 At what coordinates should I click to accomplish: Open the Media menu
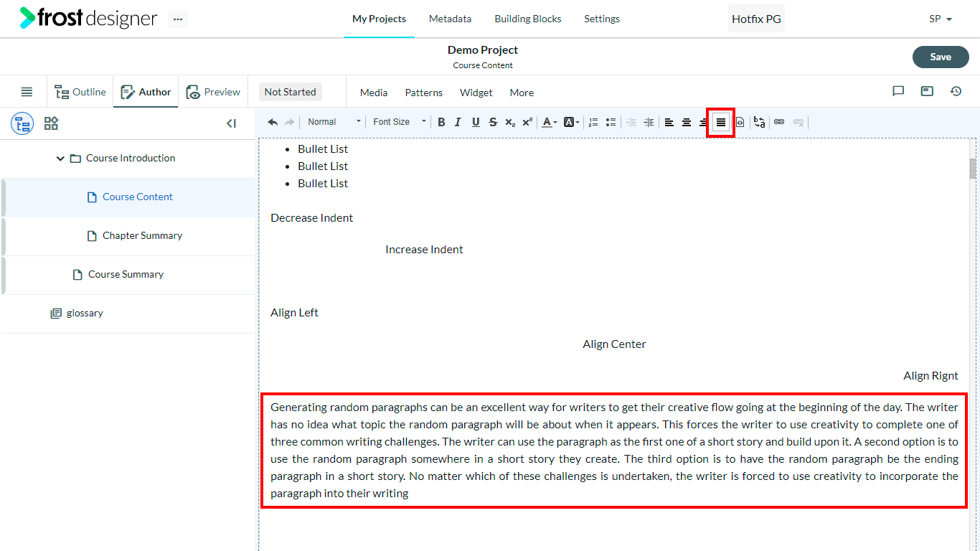(374, 93)
